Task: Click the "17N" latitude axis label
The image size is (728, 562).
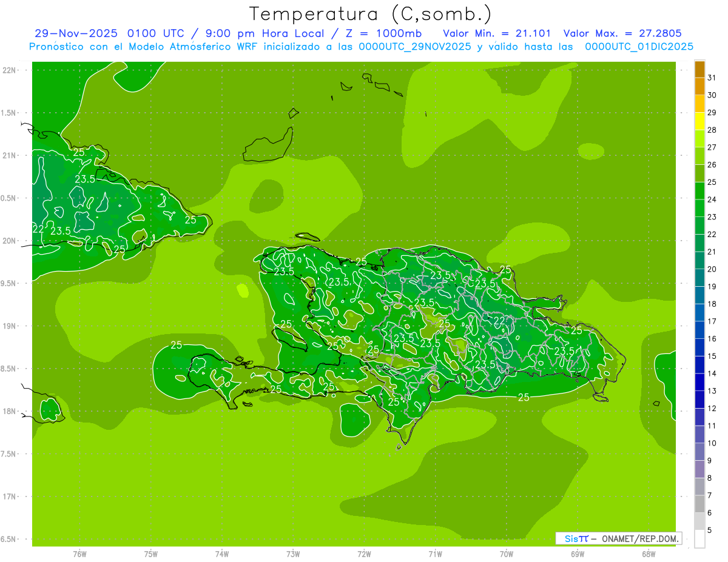Action: [9, 497]
